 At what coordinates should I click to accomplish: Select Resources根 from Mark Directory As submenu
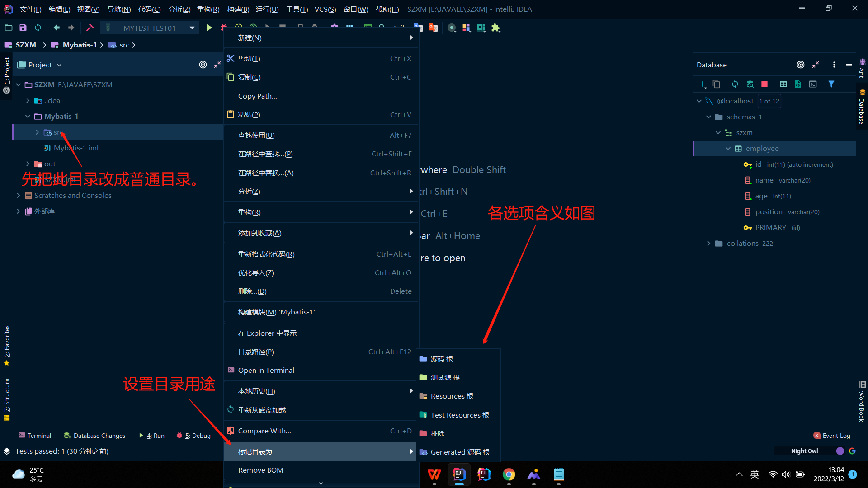(452, 396)
